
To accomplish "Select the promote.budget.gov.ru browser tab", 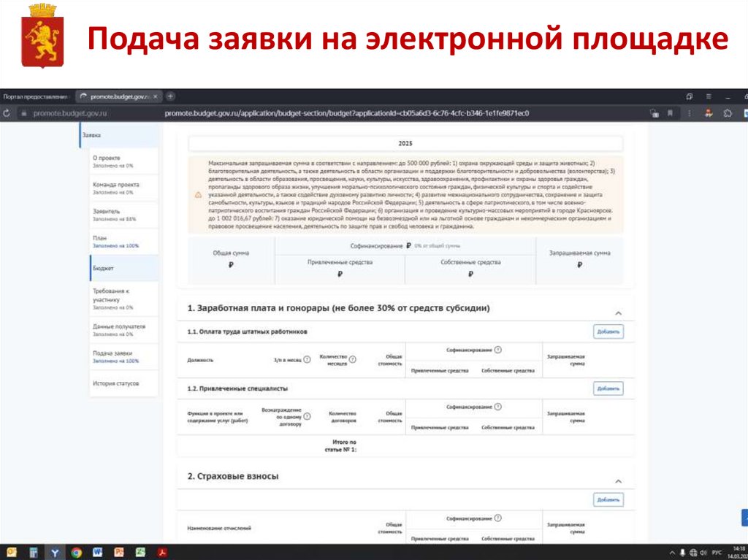I will 119,96.
